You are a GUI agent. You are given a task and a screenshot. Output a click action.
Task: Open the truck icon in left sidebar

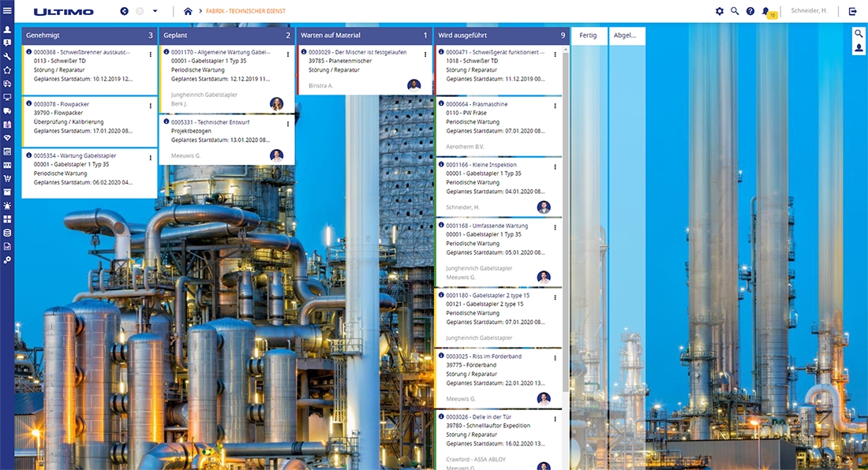(7, 110)
